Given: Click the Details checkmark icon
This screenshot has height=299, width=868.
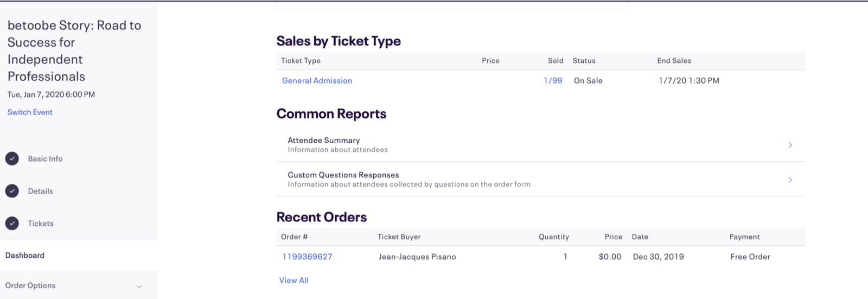Looking at the screenshot, I should (12, 191).
